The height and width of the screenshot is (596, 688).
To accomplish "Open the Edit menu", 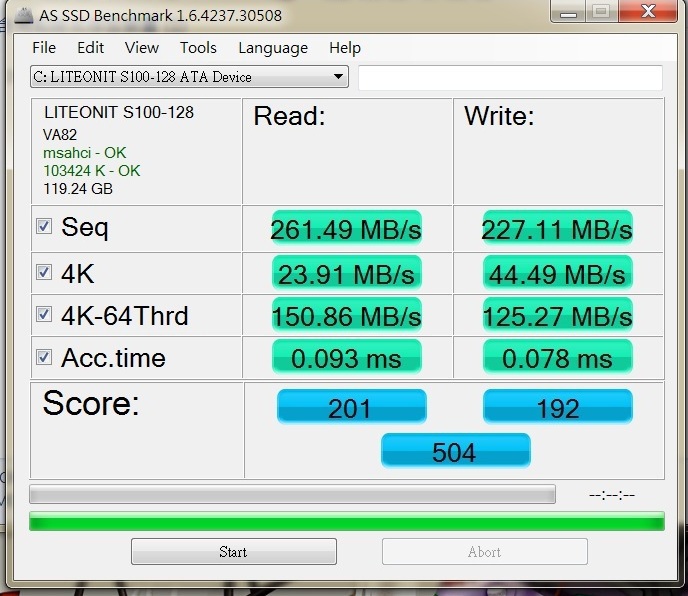I will point(90,47).
